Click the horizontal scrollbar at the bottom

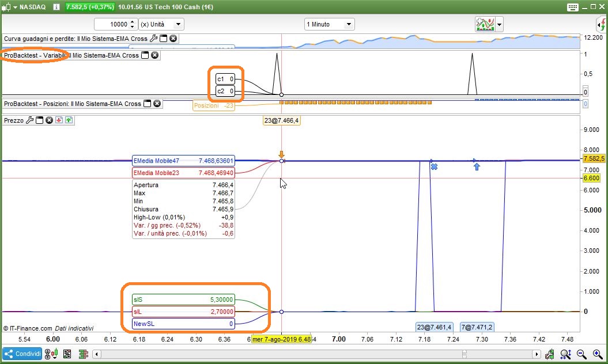[317, 354]
